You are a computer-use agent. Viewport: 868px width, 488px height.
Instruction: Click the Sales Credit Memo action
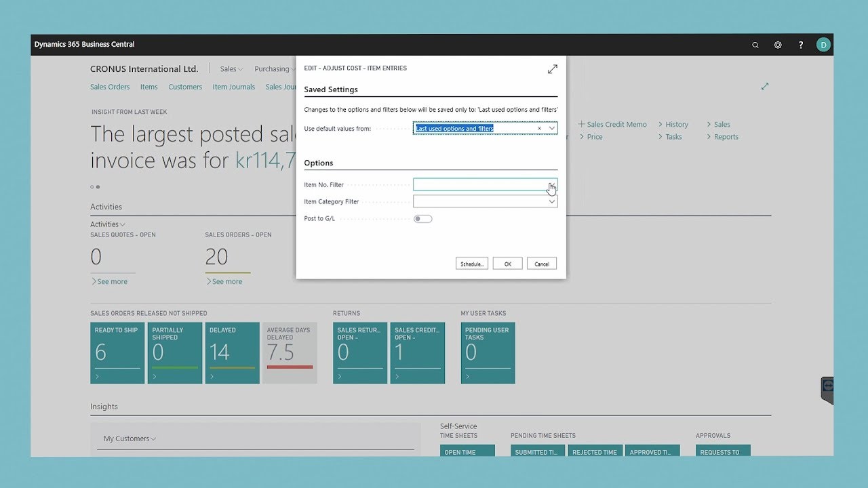pyautogui.click(x=612, y=125)
